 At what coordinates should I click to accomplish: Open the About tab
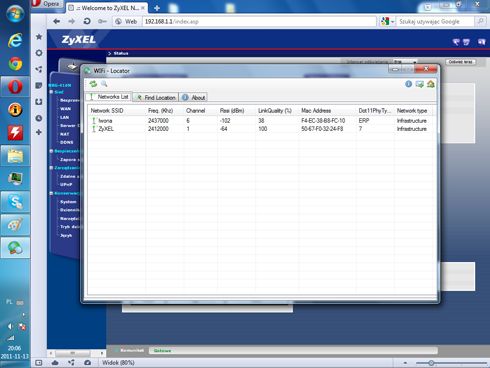194,97
